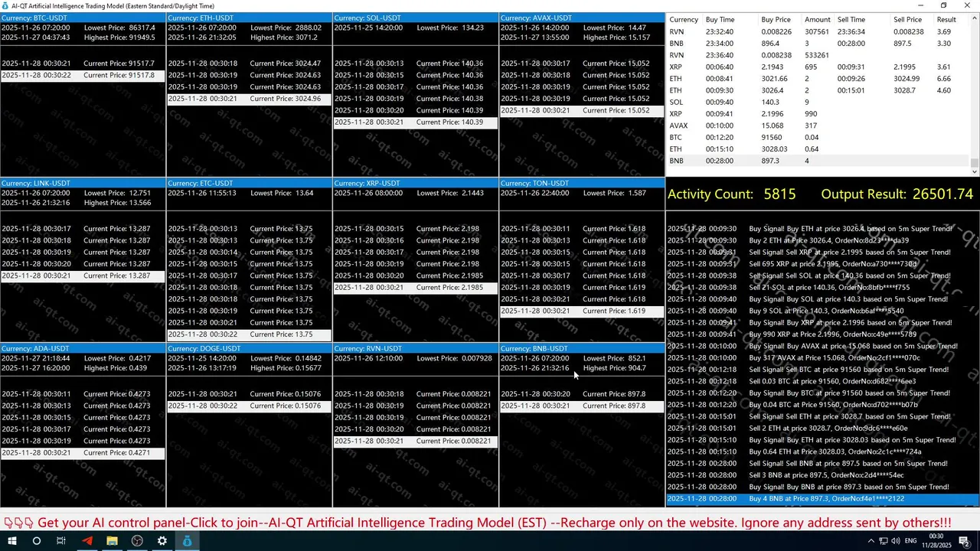Select the SOL 00:09:40 trade row
Image resolution: width=980 pixels, height=551 pixels.
tap(818, 102)
